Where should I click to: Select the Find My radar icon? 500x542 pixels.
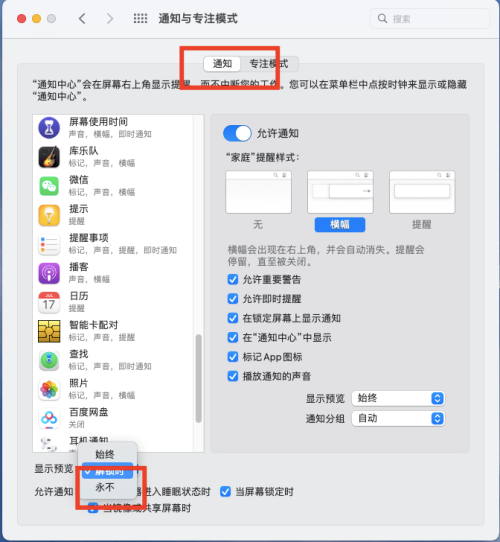49,360
